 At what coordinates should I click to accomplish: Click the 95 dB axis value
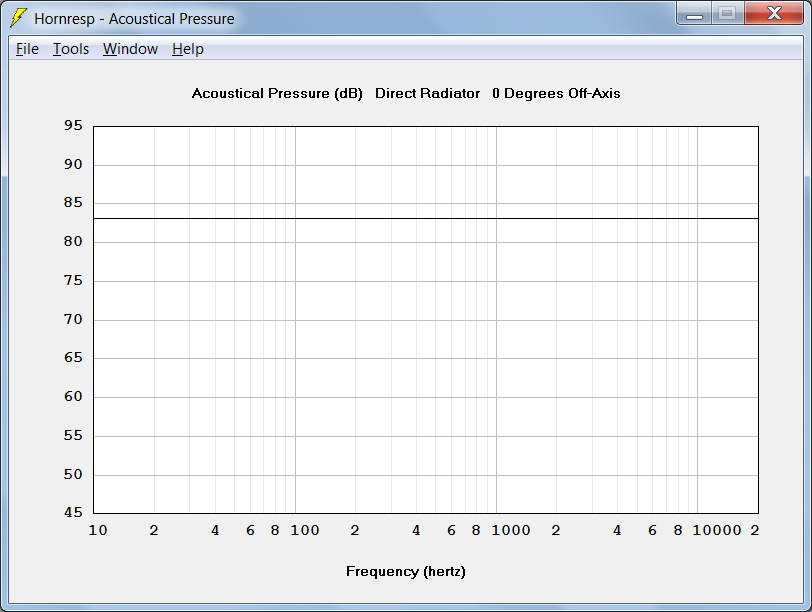pos(73,125)
